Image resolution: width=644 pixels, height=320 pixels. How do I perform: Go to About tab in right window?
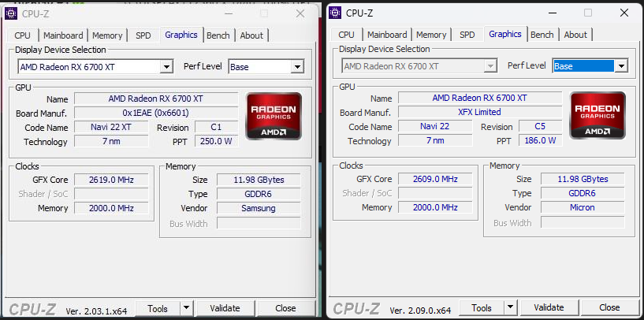tap(575, 35)
